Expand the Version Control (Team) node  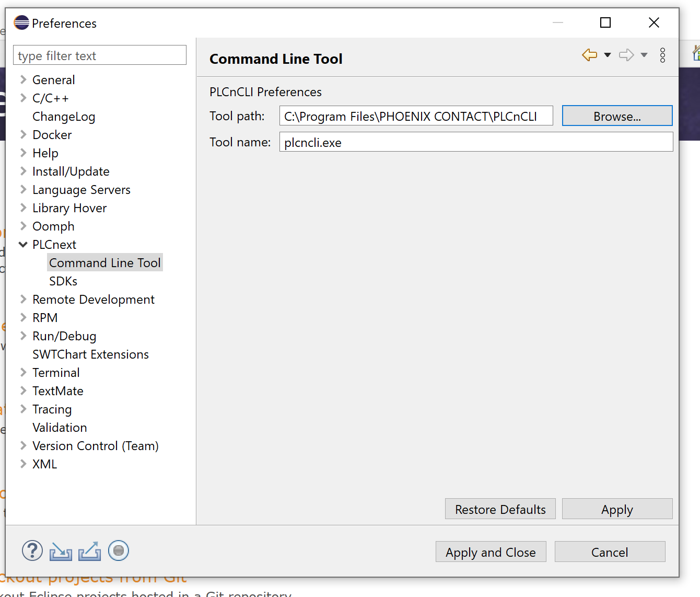23,445
